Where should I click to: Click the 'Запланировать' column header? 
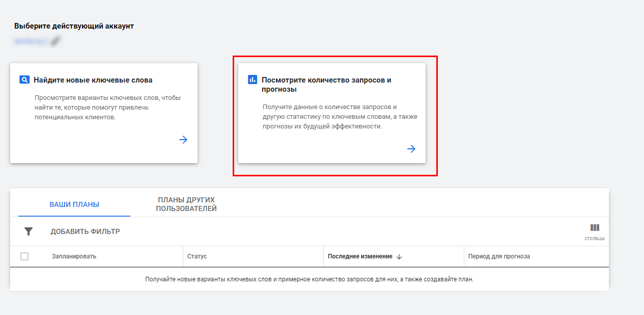74,256
